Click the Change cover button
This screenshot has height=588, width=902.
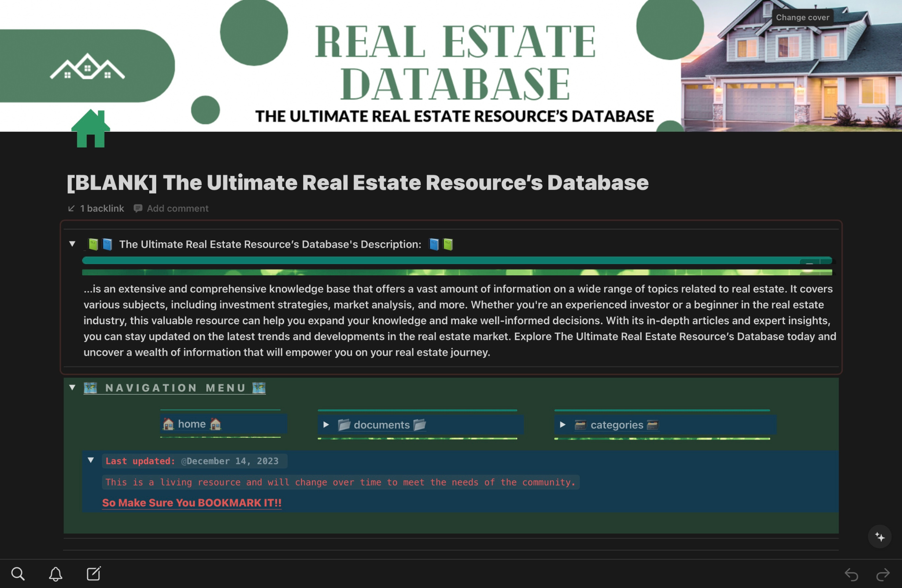(x=802, y=18)
